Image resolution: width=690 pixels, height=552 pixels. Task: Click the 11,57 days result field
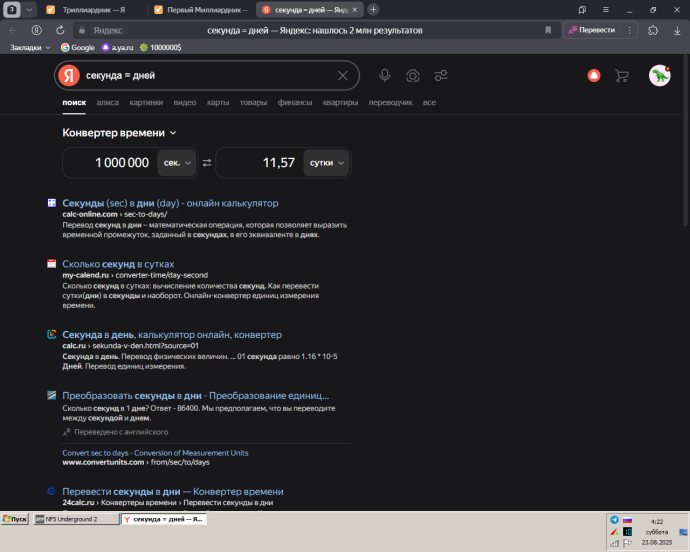coord(260,163)
